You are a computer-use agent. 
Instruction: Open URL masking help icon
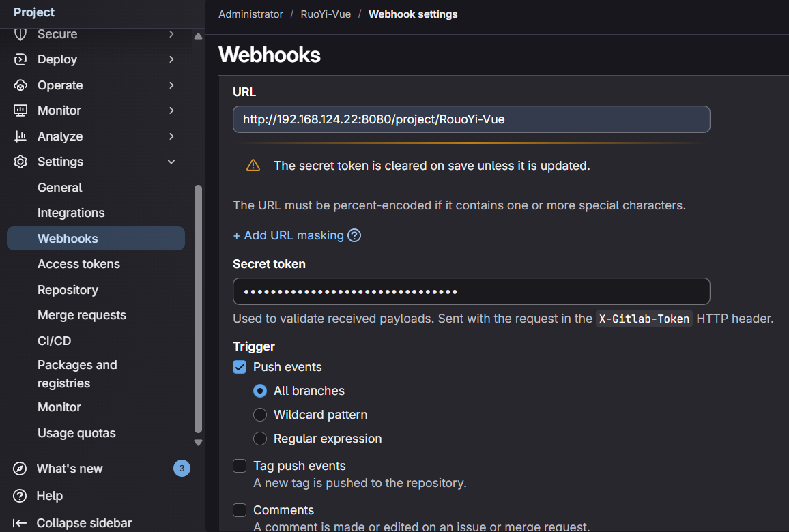pos(354,235)
